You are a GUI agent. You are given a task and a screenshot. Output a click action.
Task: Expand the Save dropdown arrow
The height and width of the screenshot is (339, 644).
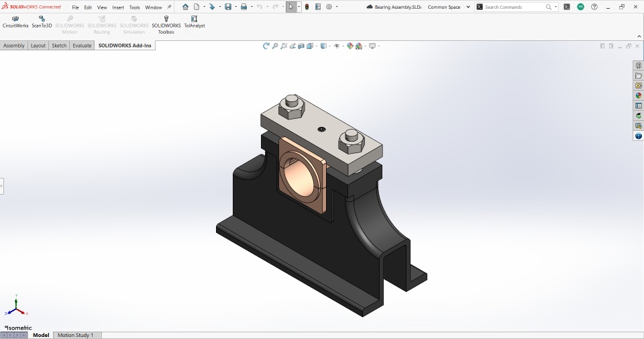pos(235,7)
